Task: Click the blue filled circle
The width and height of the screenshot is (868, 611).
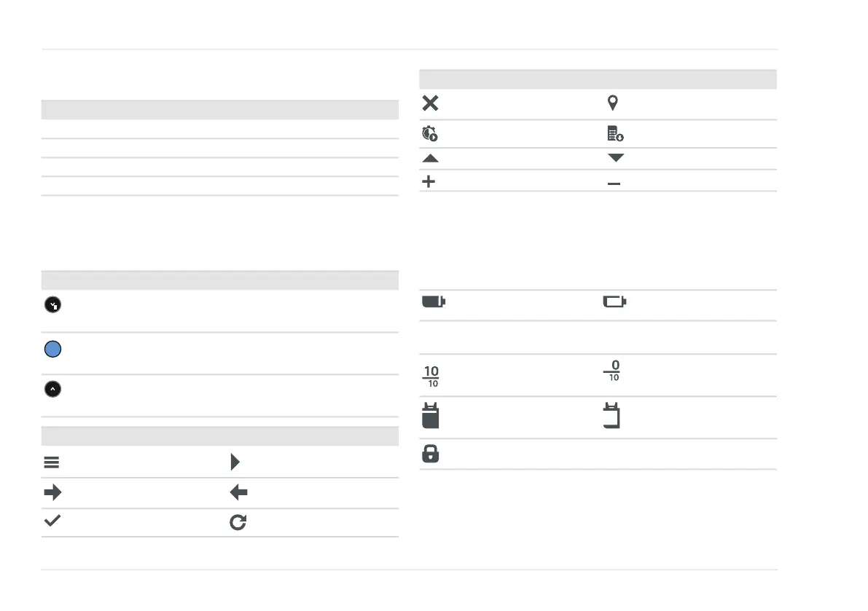Action: 52,349
